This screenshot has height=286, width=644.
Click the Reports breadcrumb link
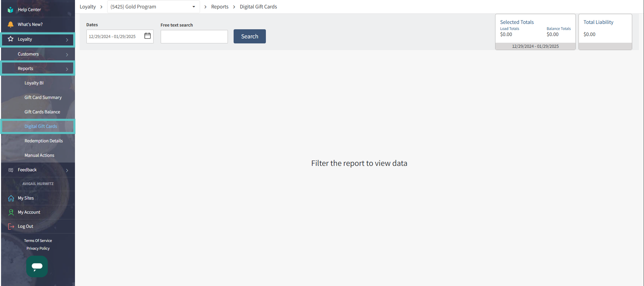click(x=219, y=7)
